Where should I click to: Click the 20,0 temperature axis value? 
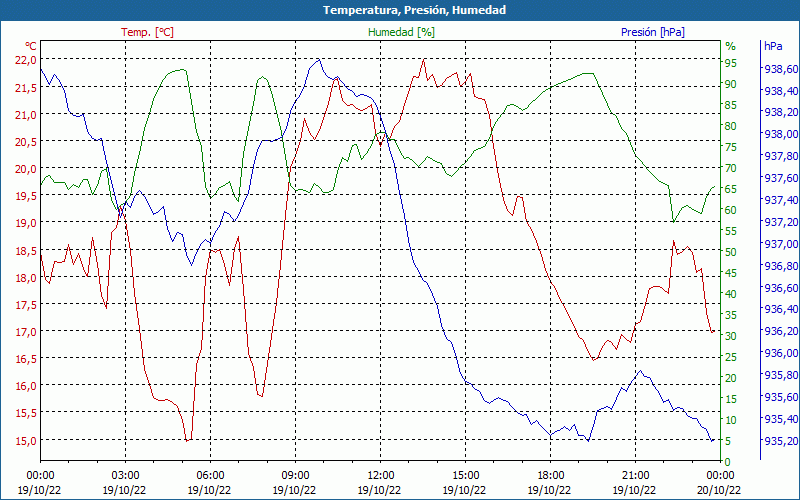click(24, 169)
